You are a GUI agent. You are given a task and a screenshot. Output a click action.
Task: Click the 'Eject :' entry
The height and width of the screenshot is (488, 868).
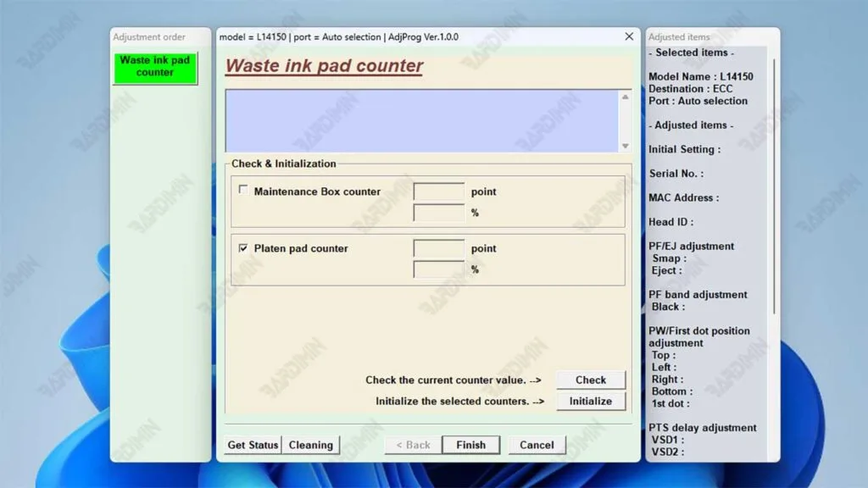666,270
